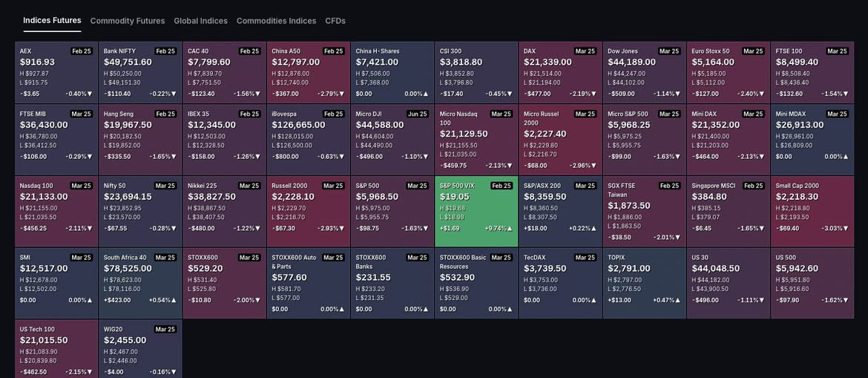
Task: Open the Bank NIFTY tile
Action: pyautogui.click(x=141, y=73)
